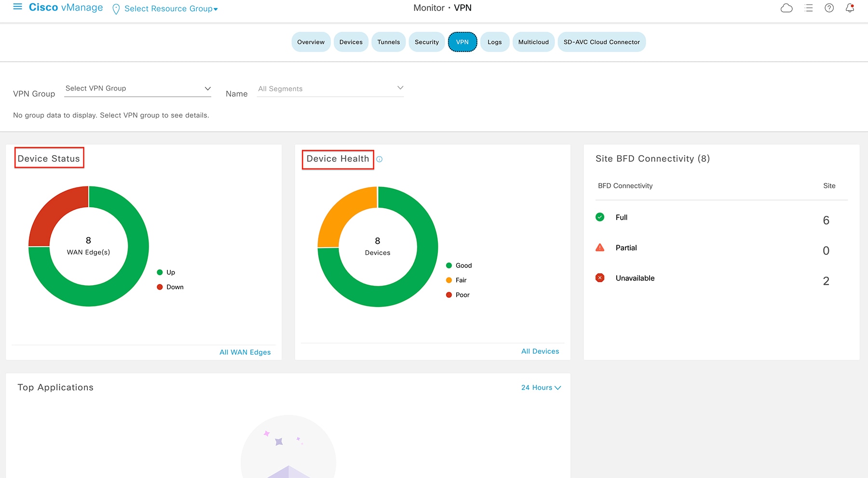Click the Cisco vManage logo
The image size is (868, 478).
coord(66,8)
